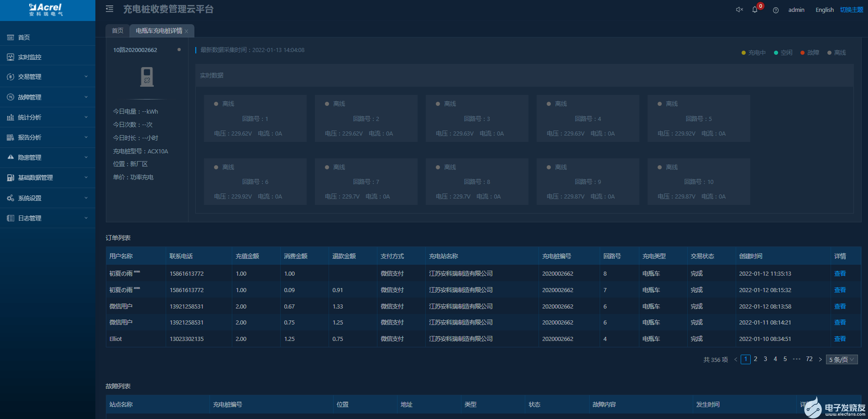This screenshot has width=868, height=419.
Task: Select the 电瓶车充电桩详情 tab
Action: click(159, 31)
